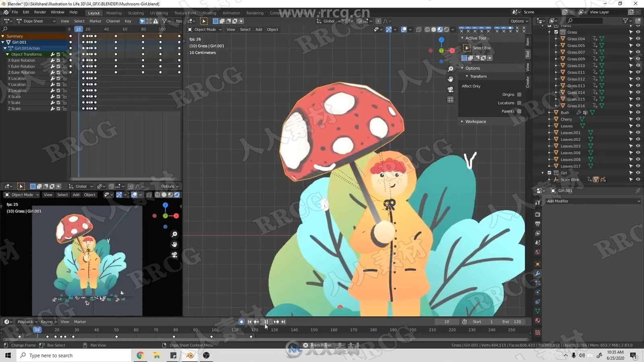Jump to the start frame of timeline

pos(250,322)
